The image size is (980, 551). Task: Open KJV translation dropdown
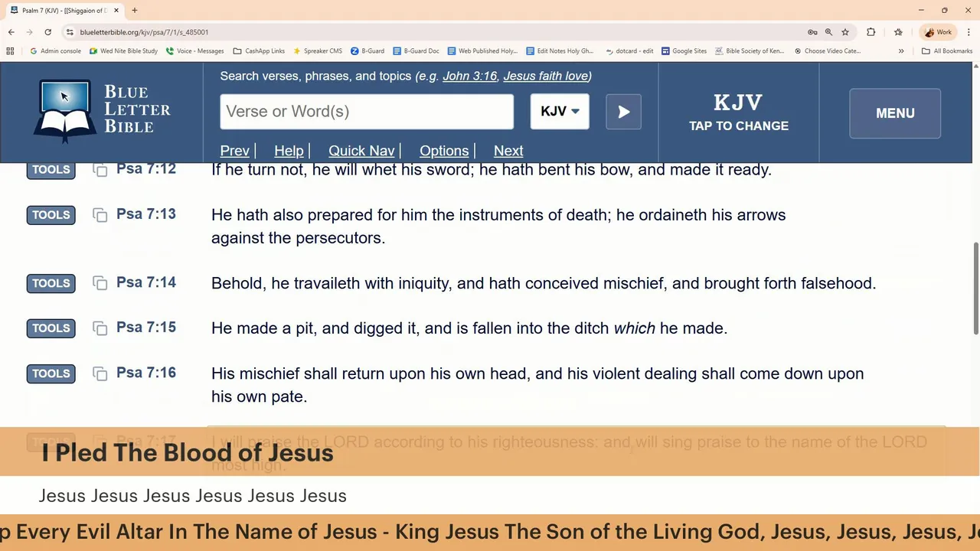click(560, 112)
